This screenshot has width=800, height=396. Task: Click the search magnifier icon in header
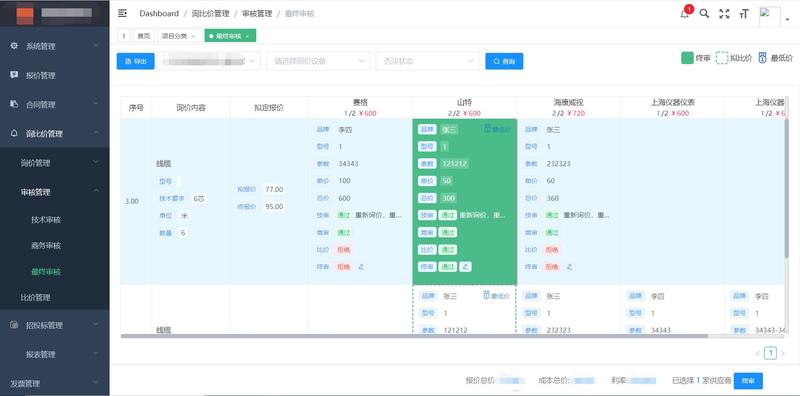[x=704, y=14]
